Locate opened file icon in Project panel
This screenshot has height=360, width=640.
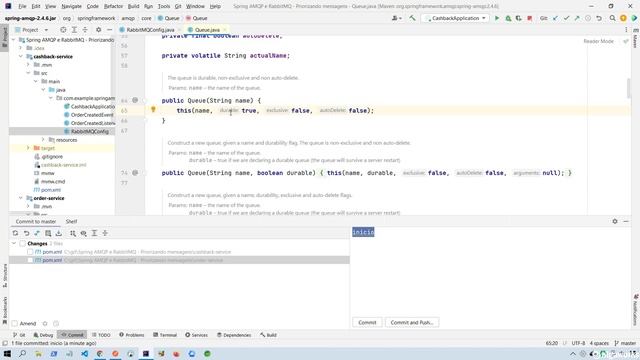[63, 30]
